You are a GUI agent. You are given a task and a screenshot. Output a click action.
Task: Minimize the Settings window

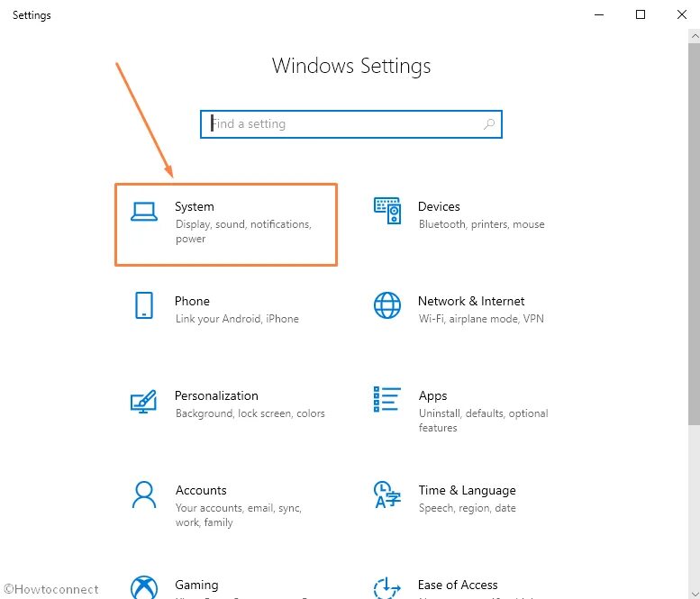[x=599, y=14]
